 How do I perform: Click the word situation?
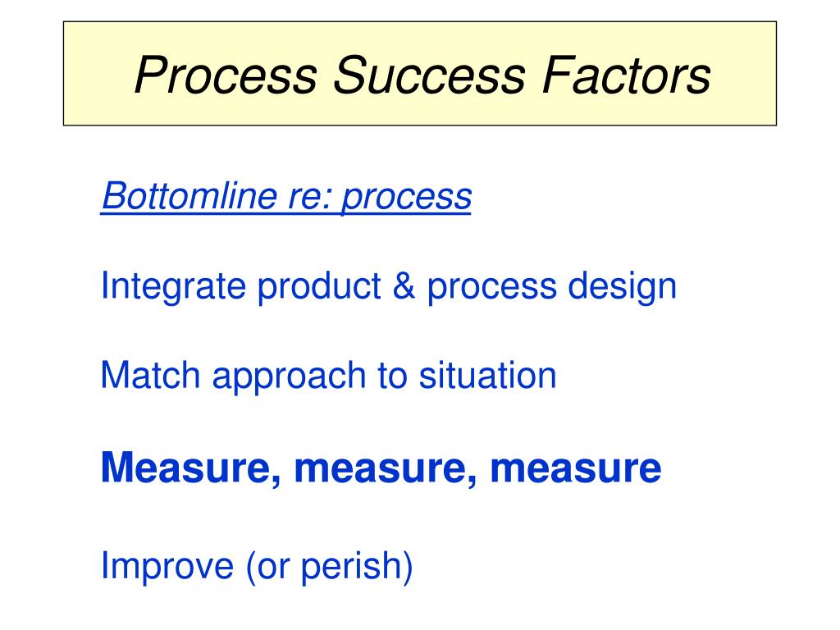tap(487, 376)
